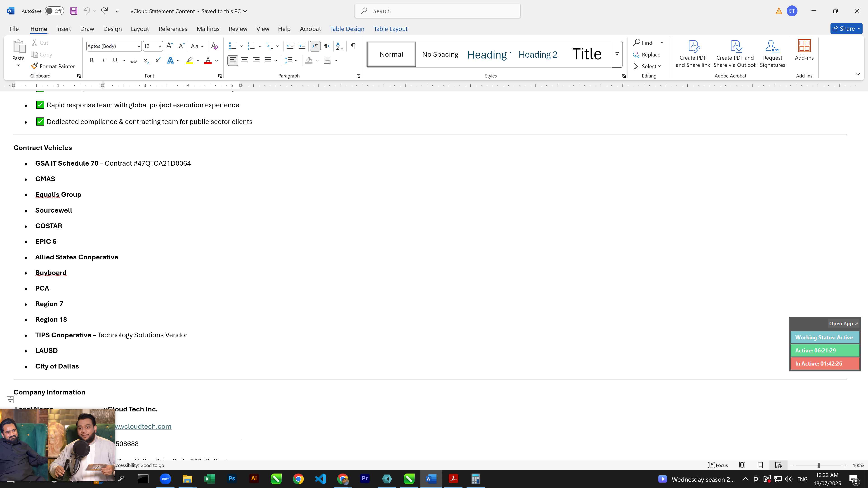Open the vcloudtech.com hyperlink

coord(143,426)
